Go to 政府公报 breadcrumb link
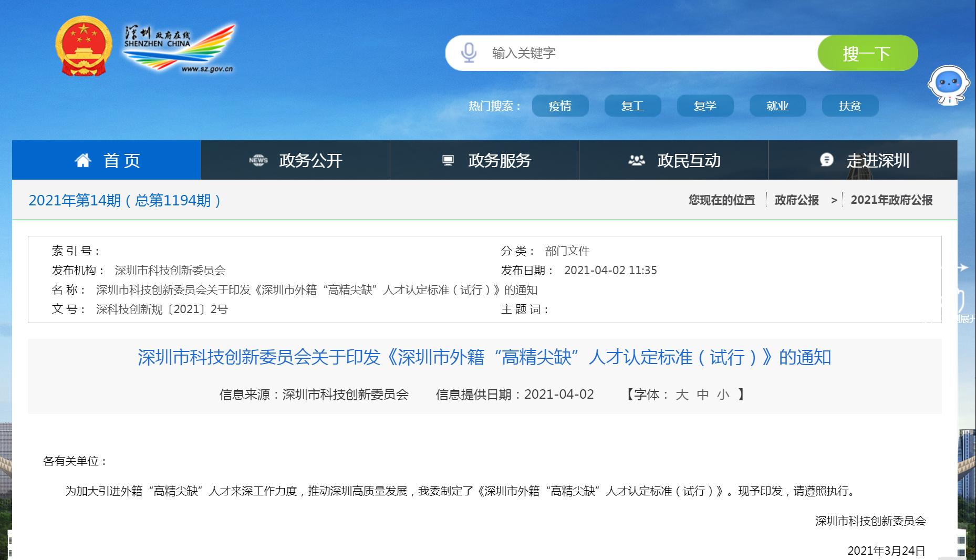Viewport: 976px width, 560px height. point(796,200)
